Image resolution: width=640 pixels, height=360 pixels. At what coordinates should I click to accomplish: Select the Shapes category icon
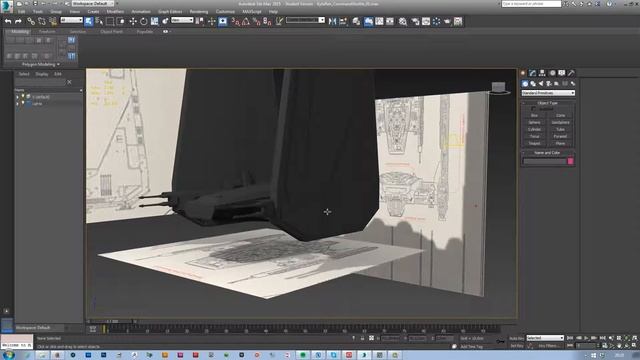click(533, 84)
